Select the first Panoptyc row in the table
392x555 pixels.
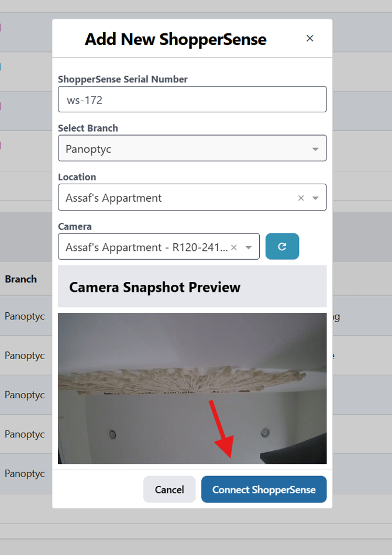[x=25, y=316]
